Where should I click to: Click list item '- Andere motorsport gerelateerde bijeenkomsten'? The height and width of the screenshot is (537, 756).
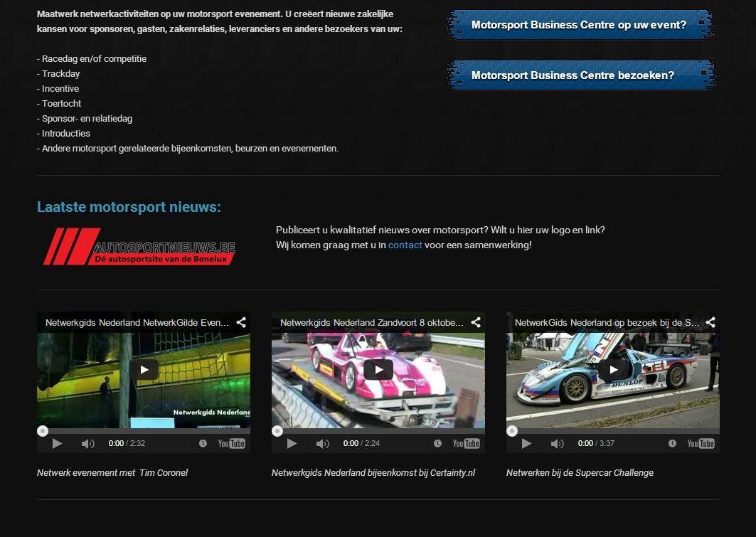[134, 149]
